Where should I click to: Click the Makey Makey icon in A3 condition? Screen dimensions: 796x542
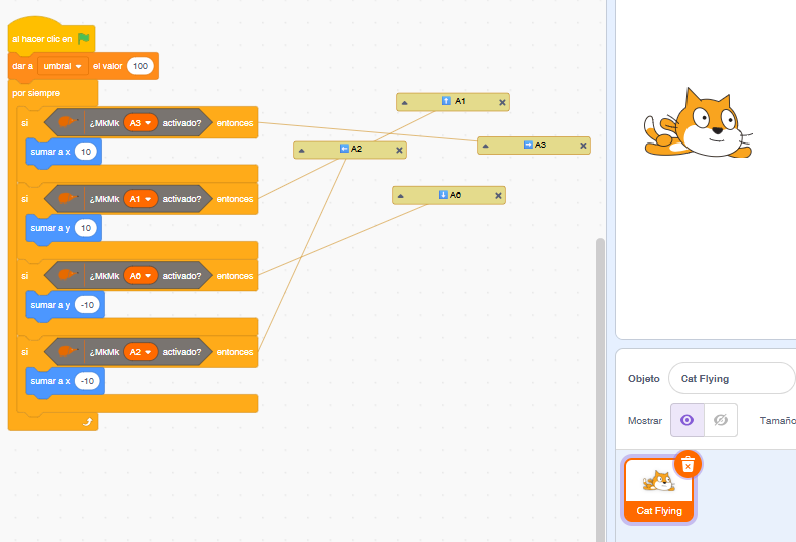(x=67, y=122)
